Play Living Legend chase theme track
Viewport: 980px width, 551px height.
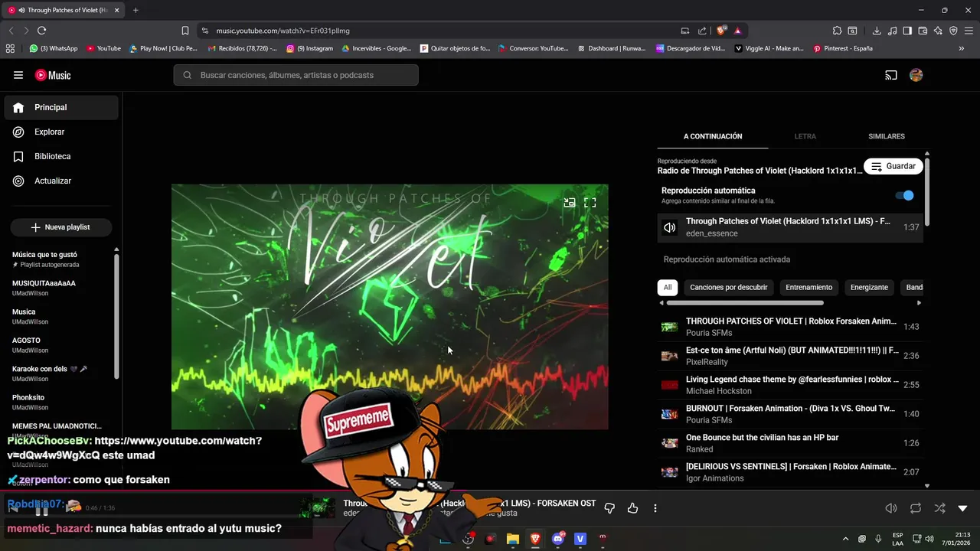pyautogui.click(x=790, y=385)
